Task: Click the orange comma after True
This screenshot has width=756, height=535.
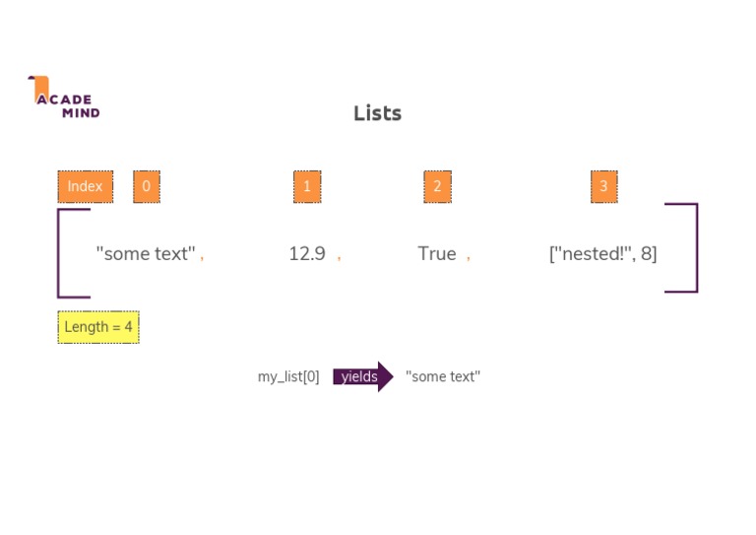Action: [x=469, y=256]
